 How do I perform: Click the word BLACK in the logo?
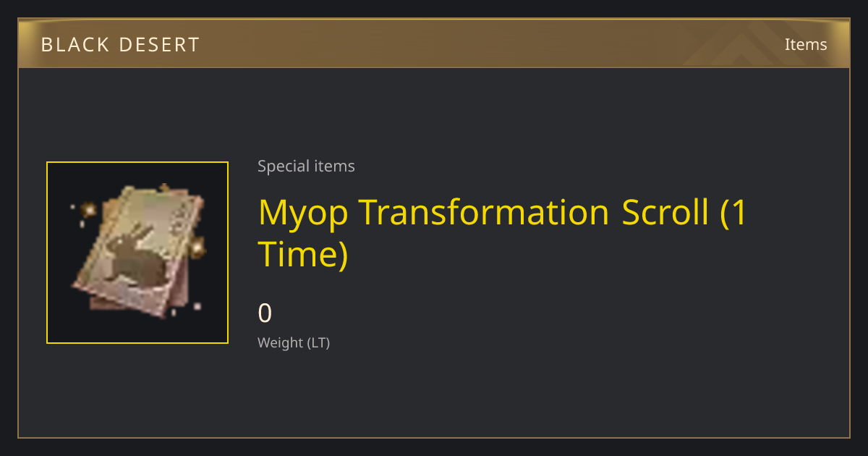click(74, 45)
